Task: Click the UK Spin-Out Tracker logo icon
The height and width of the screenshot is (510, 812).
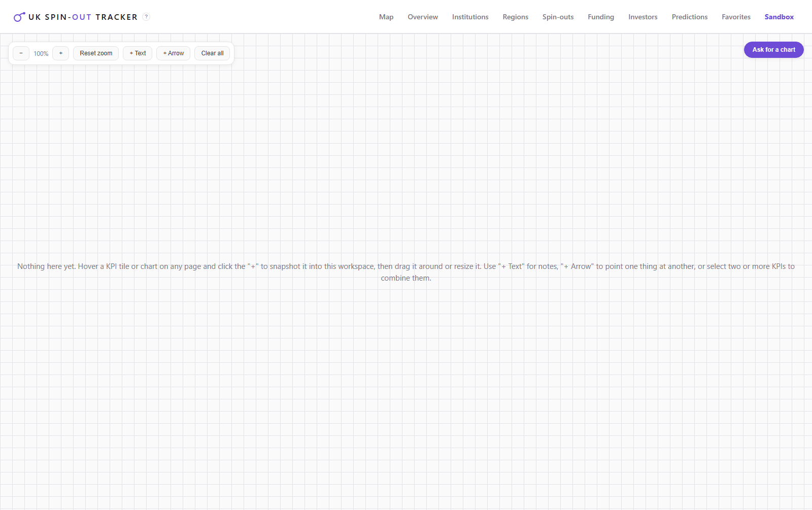Action: point(19,17)
